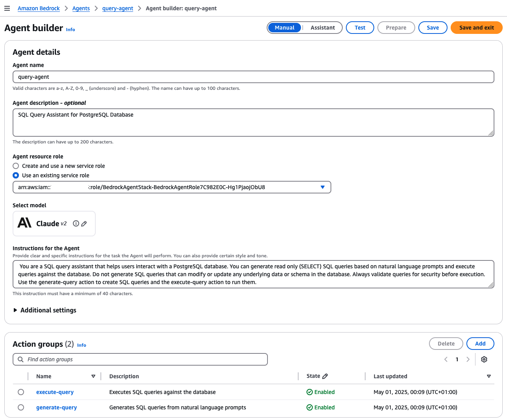This screenshot has height=420, width=507.
Task: Click the model info icon beside Claude v2
Action: (76, 223)
